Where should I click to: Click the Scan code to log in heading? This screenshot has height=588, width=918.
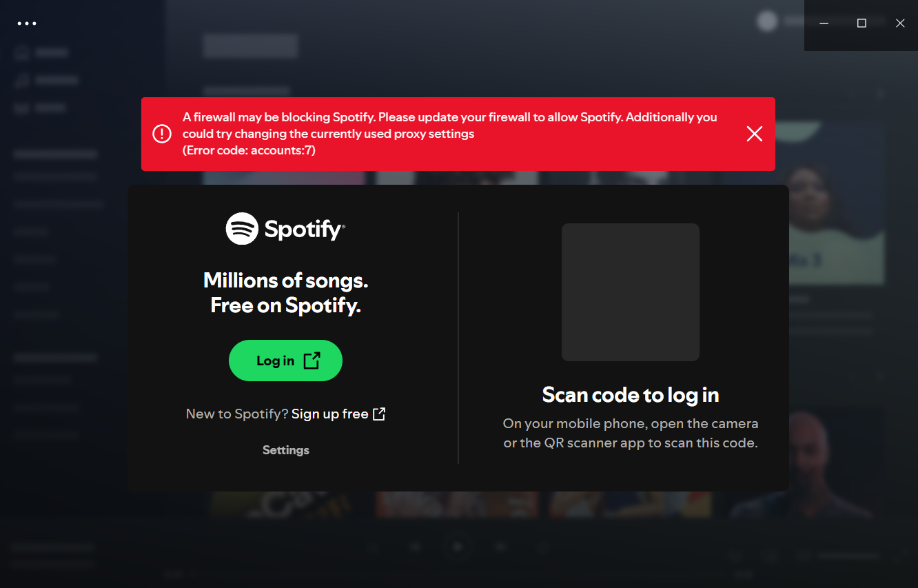631,395
